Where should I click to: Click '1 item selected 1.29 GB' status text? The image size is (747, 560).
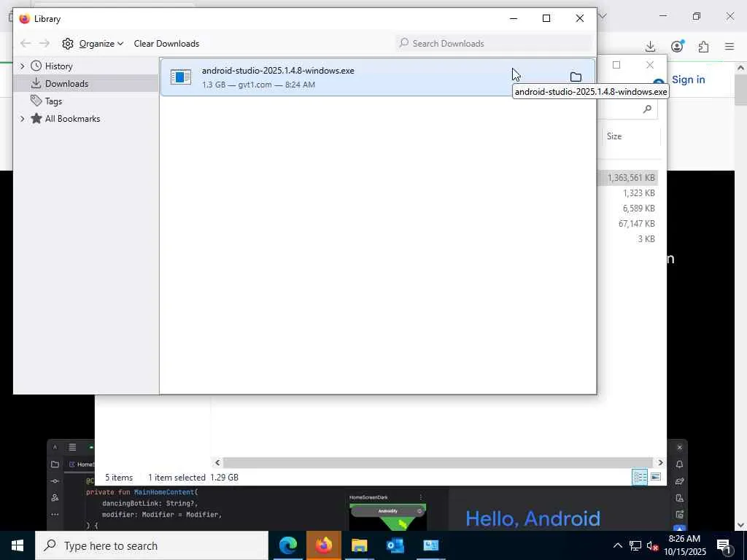point(193,477)
